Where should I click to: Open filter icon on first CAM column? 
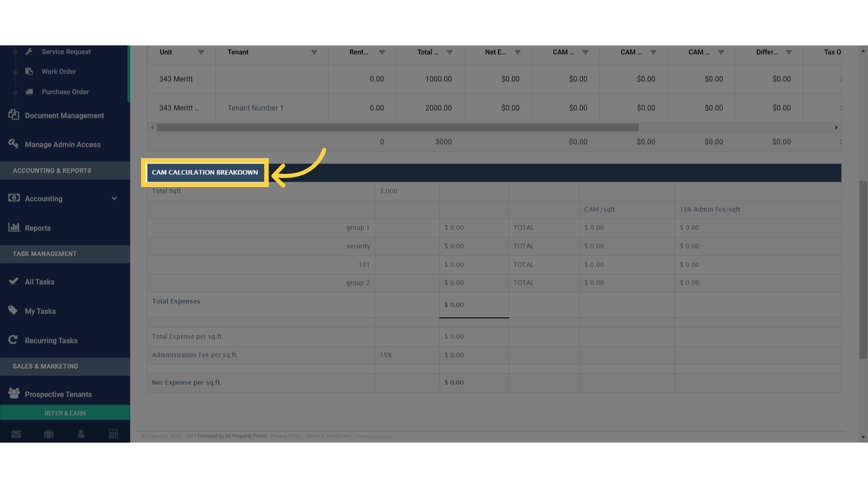pos(585,52)
